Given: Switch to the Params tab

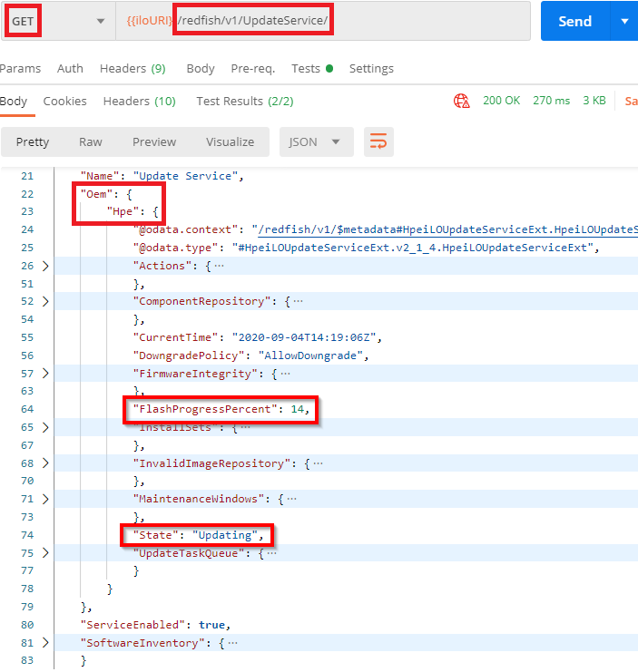Looking at the screenshot, I should (20, 69).
